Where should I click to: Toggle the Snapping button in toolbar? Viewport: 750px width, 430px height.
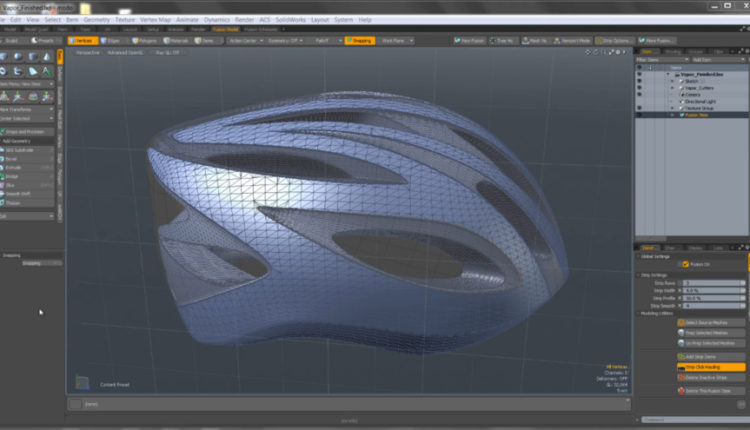pos(358,41)
